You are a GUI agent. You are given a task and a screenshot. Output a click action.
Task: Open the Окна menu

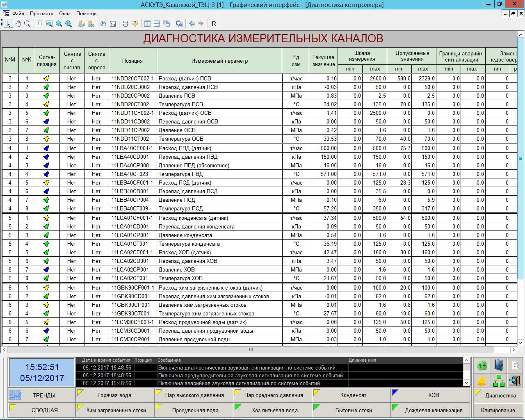[x=65, y=14]
